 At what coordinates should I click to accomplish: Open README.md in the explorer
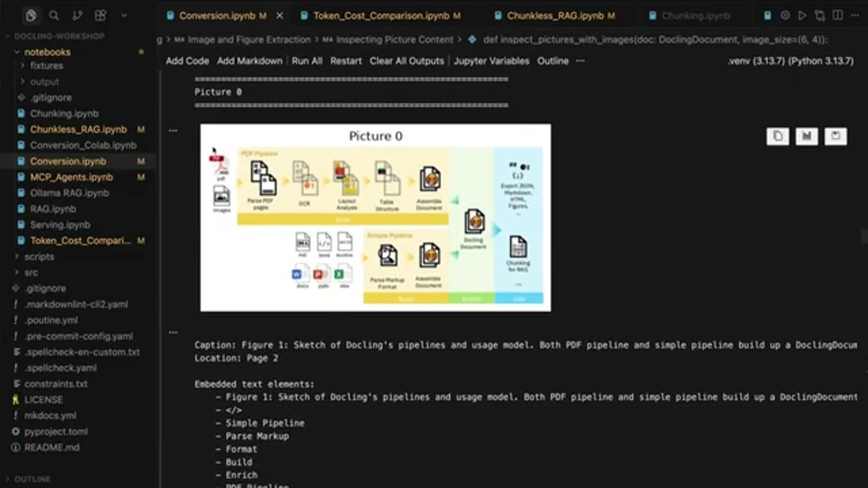pos(52,447)
